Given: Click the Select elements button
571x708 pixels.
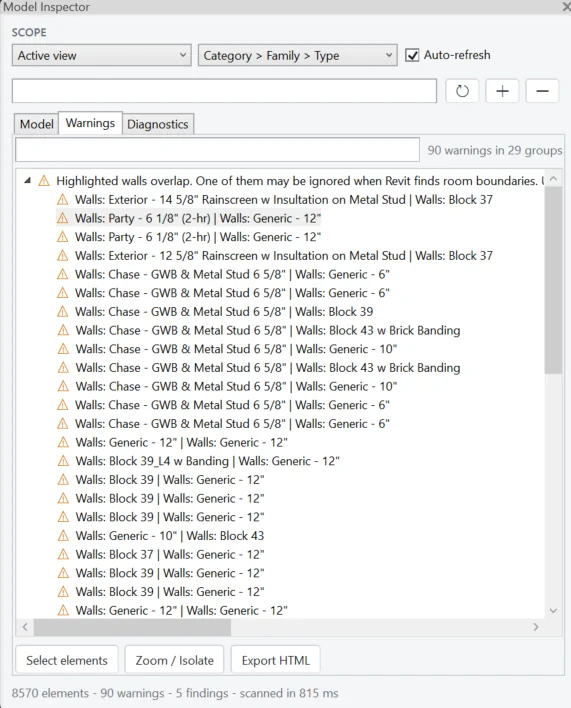Looking at the screenshot, I should [x=67, y=660].
